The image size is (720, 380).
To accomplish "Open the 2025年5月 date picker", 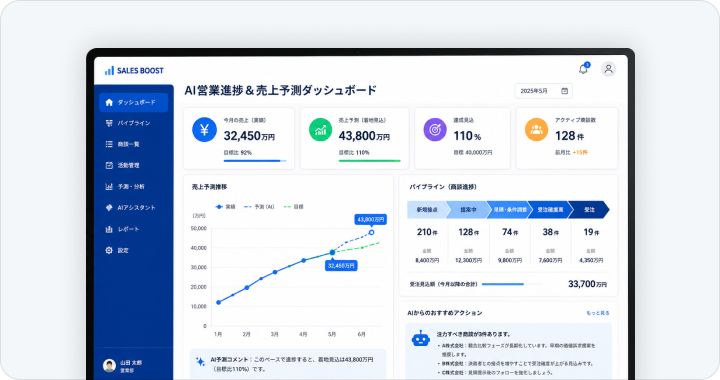I will 543,91.
